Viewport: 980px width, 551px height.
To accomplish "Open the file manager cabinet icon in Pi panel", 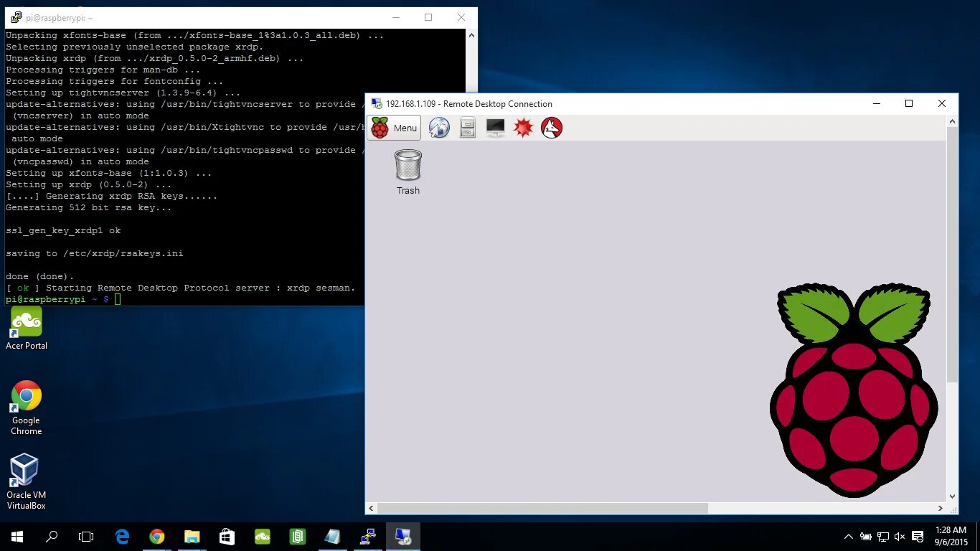I will pos(468,128).
